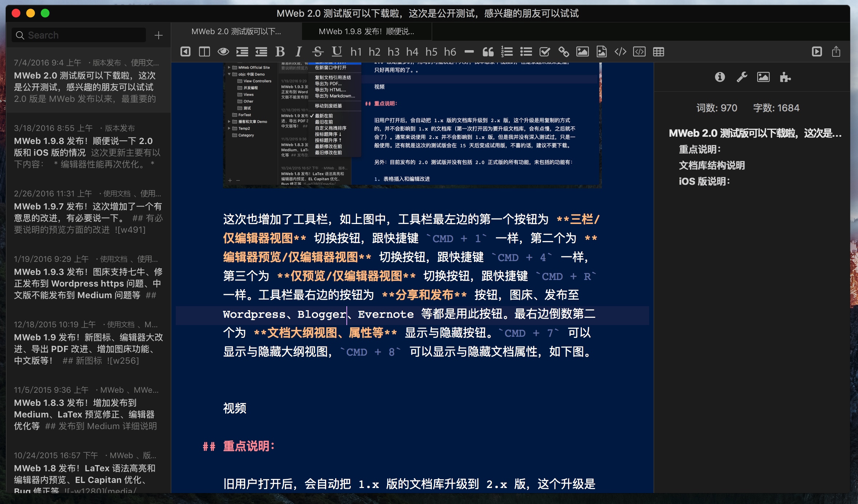Toggle the preview eye view
This screenshot has height=504, width=858.
pyautogui.click(x=223, y=52)
